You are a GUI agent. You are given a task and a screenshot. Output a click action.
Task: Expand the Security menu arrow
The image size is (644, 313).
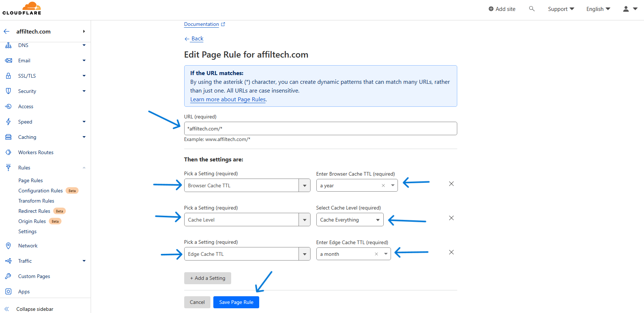tap(84, 91)
